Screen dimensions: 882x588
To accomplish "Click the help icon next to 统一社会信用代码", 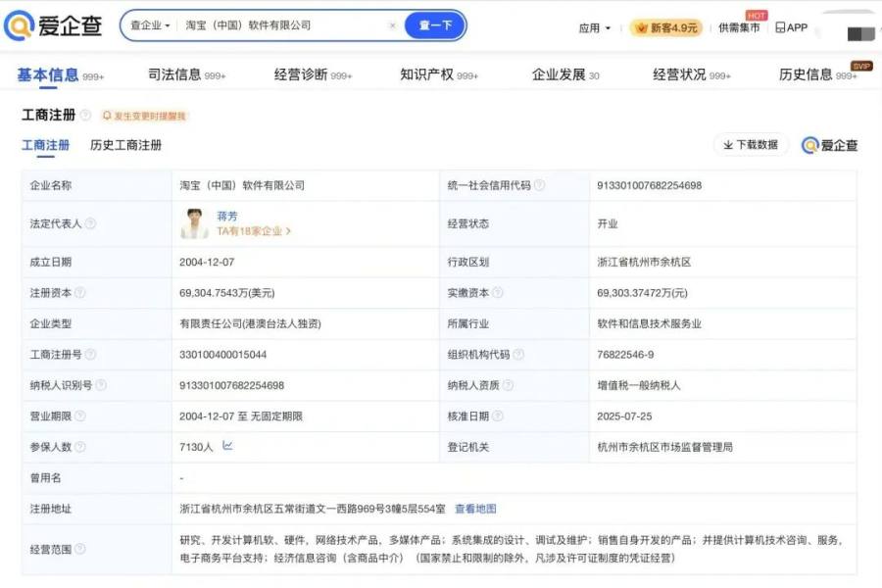I will (x=539, y=185).
